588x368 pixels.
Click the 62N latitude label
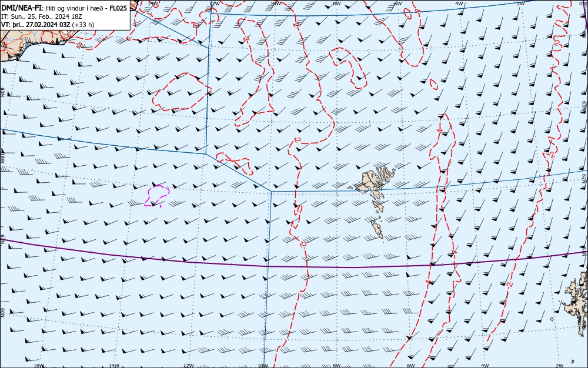(x=584, y=178)
